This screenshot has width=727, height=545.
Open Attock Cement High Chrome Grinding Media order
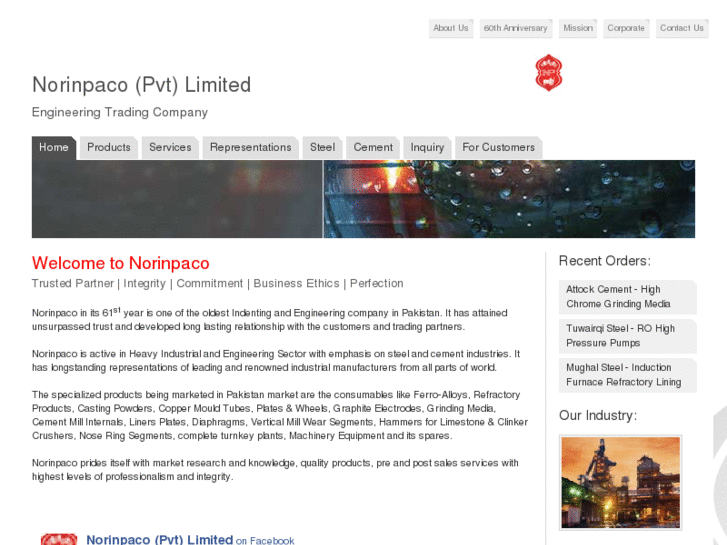coord(628,297)
